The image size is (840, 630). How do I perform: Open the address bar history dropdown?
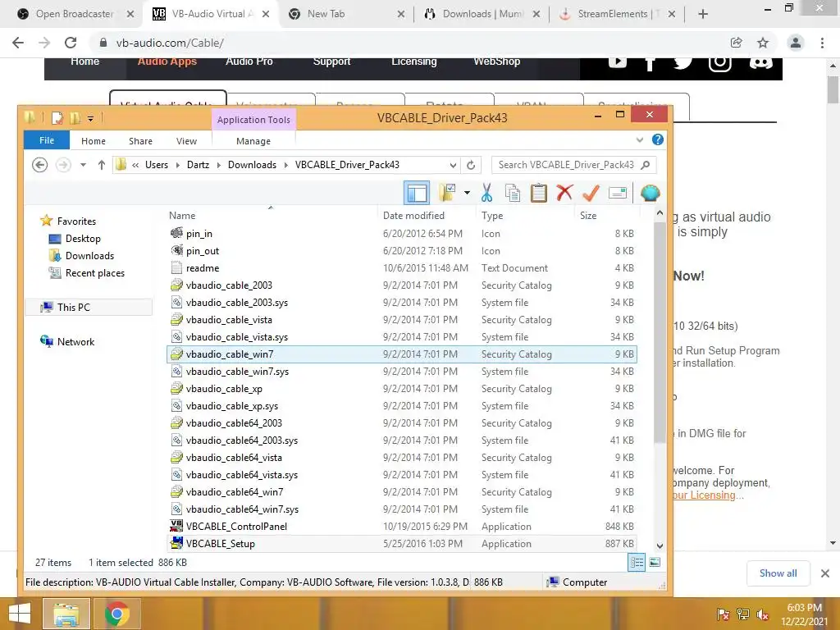pyautogui.click(x=453, y=165)
